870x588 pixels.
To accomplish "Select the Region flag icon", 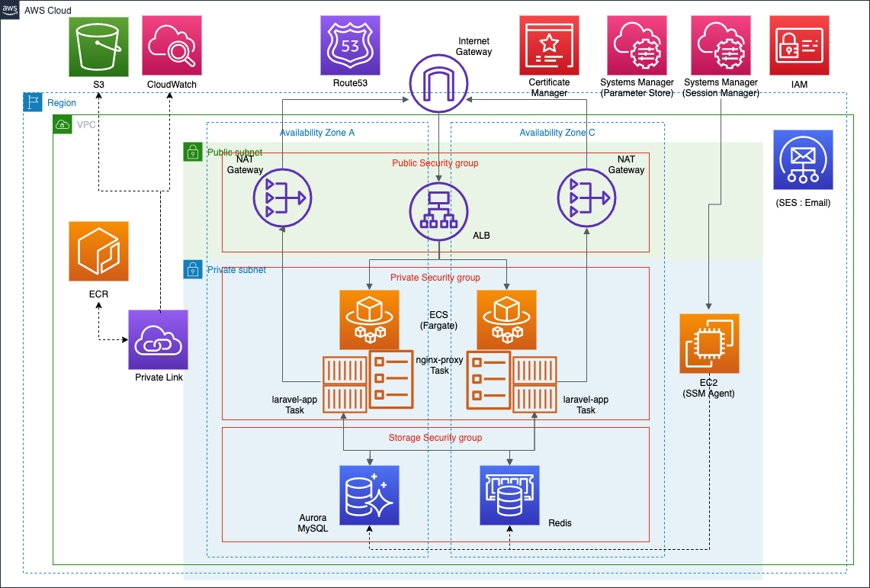I will point(33,103).
